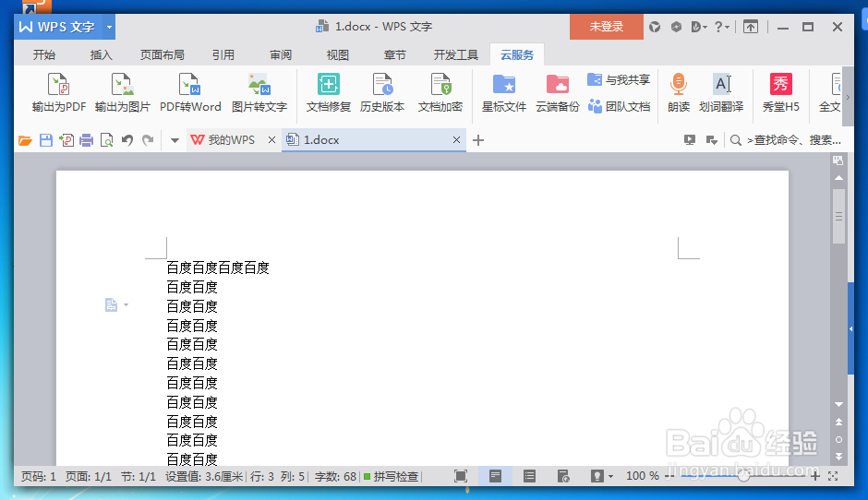
Task: Click zoom in plus button
Action: click(814, 476)
